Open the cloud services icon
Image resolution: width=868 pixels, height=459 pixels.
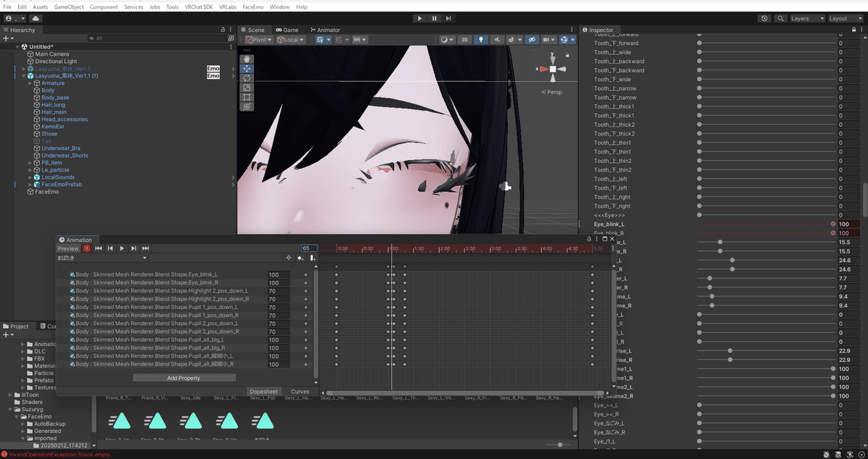[x=35, y=18]
